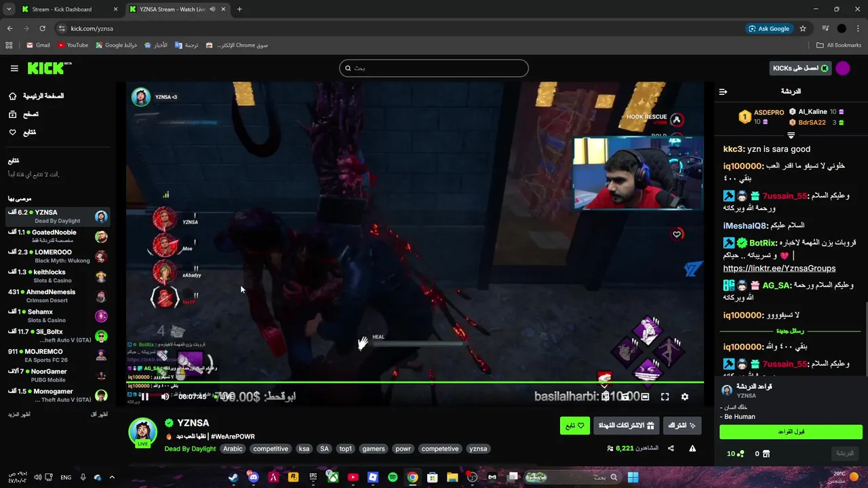Screen dimensions: 868x488
Task: Share the stream icon
Action: pos(671,449)
